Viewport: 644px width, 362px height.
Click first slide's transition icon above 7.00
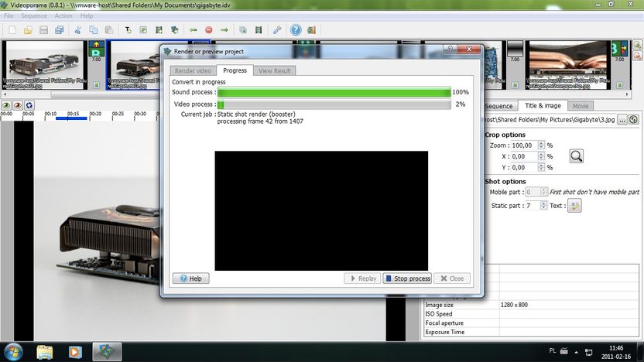click(x=96, y=49)
